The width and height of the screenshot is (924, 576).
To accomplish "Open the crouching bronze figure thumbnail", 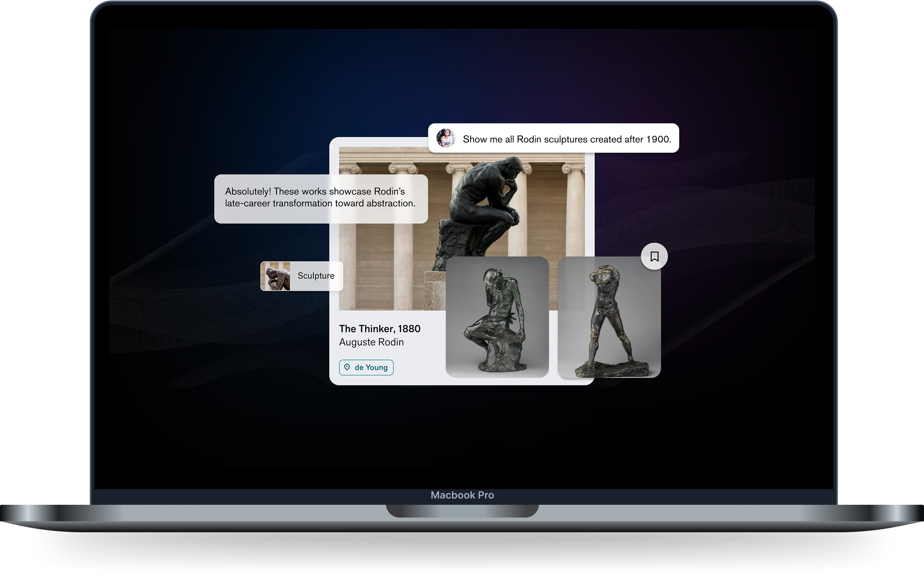I will [x=497, y=317].
